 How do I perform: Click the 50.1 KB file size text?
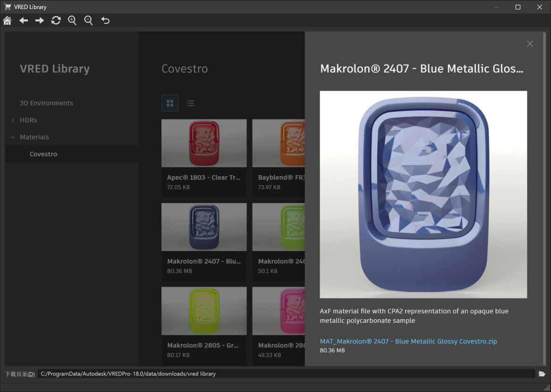(268, 271)
